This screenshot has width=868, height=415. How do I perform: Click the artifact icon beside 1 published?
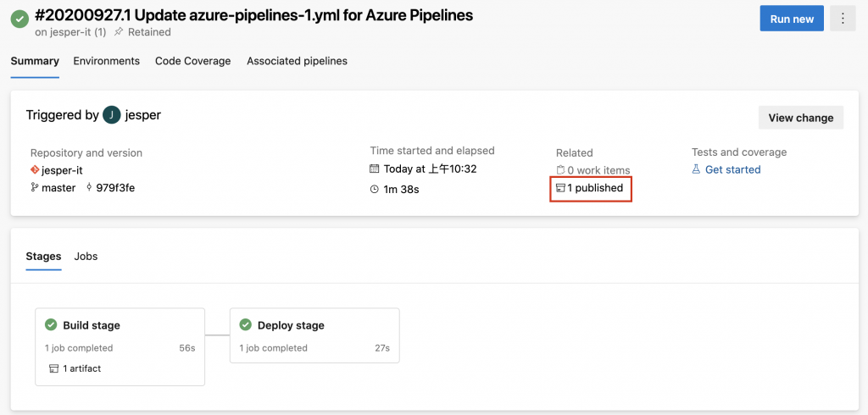560,188
